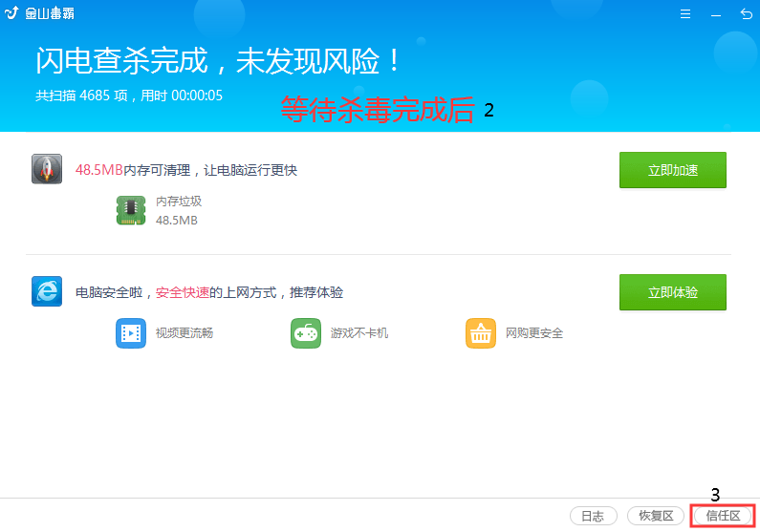Click the 网购更安全 label
The width and height of the screenshot is (760, 532).
click(x=534, y=333)
